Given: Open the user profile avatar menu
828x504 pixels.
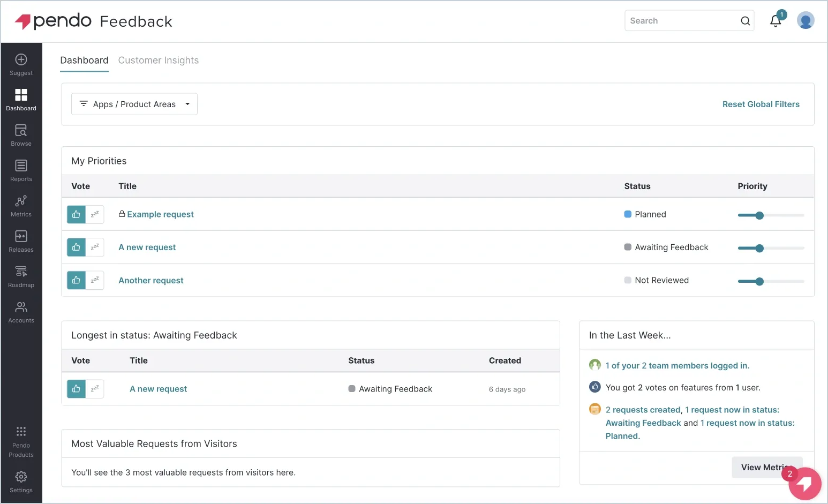Looking at the screenshot, I should coord(806,20).
